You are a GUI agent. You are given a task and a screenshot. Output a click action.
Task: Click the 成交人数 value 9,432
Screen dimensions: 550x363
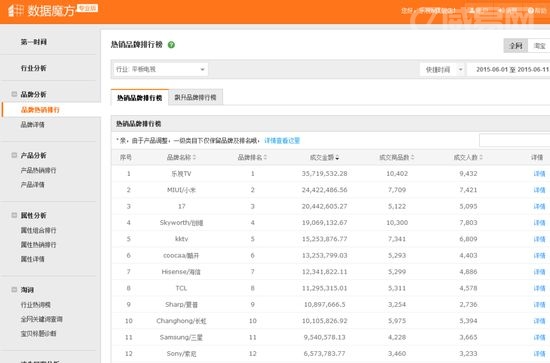pyautogui.click(x=468, y=174)
